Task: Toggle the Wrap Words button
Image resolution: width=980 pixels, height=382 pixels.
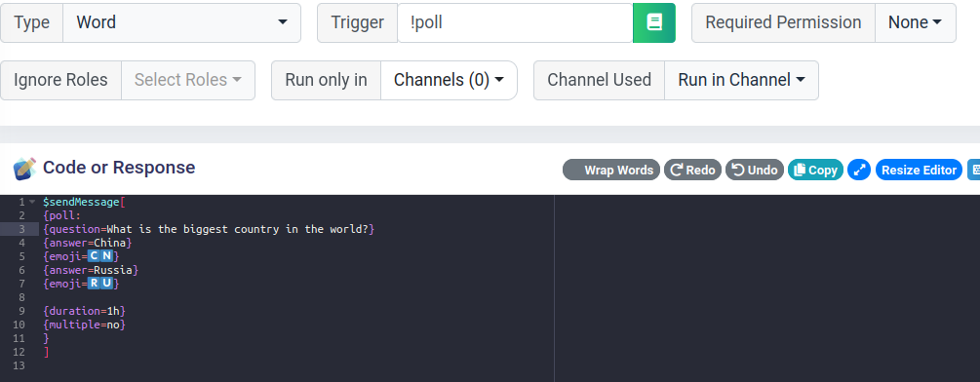Action: point(611,170)
